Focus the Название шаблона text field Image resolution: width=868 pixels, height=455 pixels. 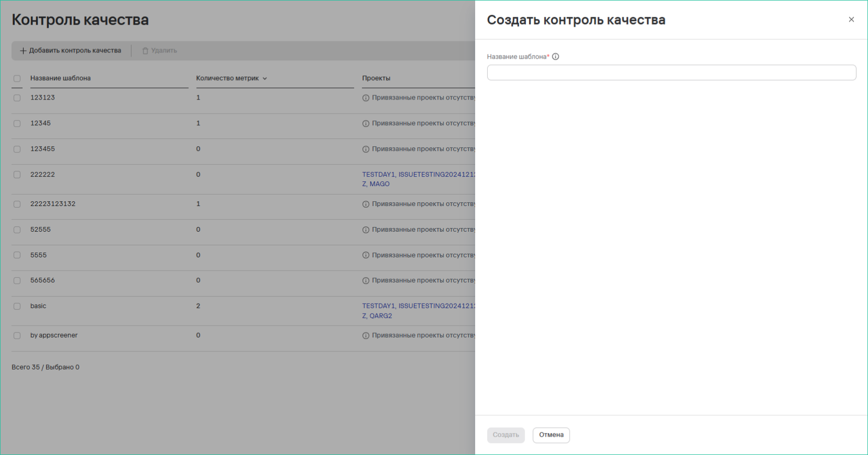(671, 73)
